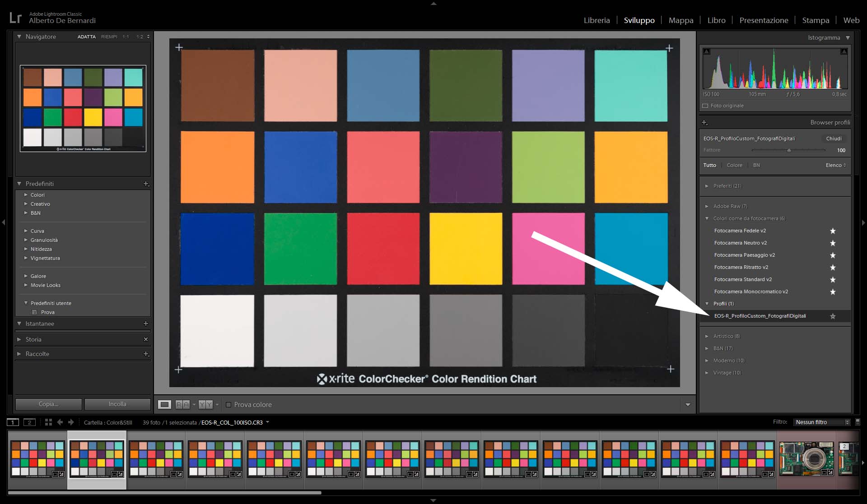Click the Fattore amount slider handle
This screenshot has height=504, width=867.
[789, 150]
